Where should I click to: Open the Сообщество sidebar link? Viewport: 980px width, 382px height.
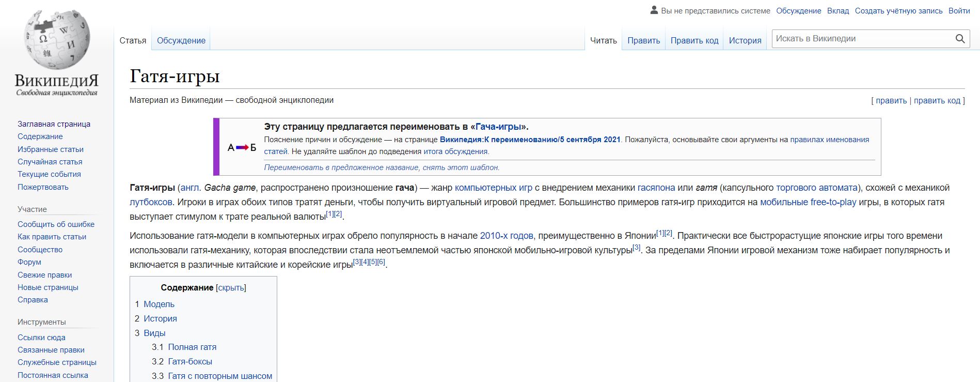(40, 250)
